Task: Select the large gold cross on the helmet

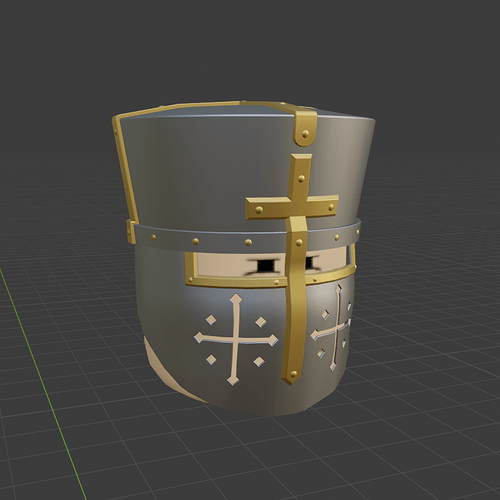Action: point(297,213)
